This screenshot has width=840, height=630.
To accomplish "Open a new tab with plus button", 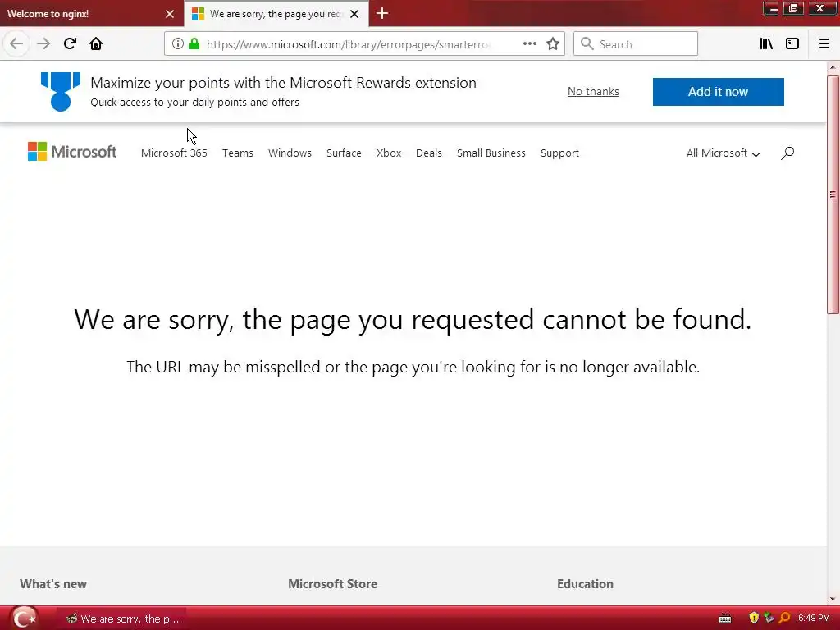I will click(382, 13).
